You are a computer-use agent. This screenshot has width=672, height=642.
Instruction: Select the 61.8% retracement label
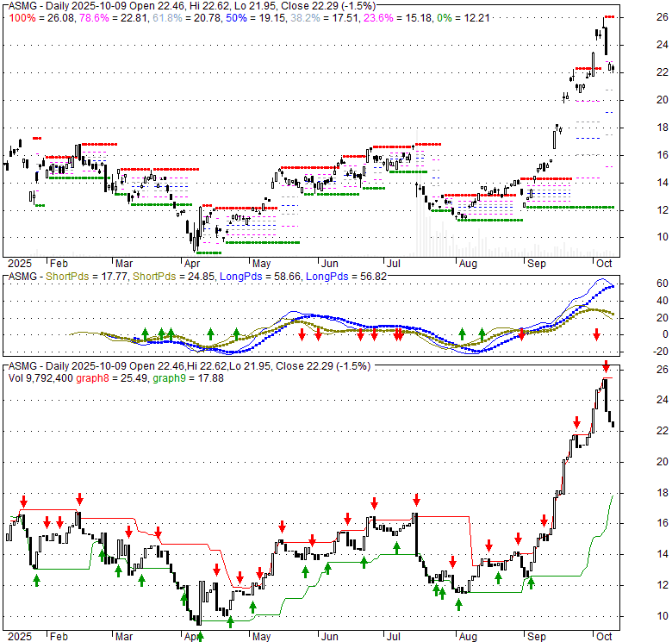pos(167,18)
